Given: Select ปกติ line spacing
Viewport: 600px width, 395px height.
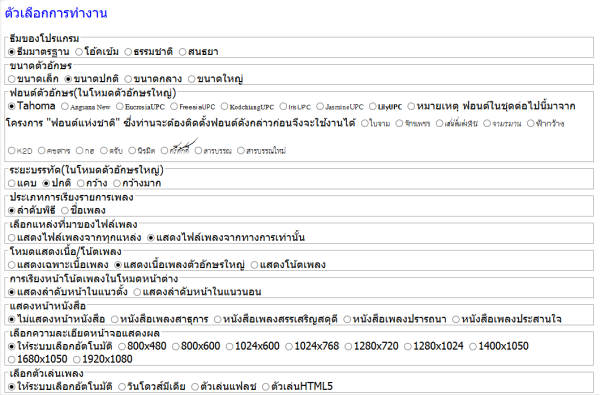Looking at the screenshot, I should [46, 183].
